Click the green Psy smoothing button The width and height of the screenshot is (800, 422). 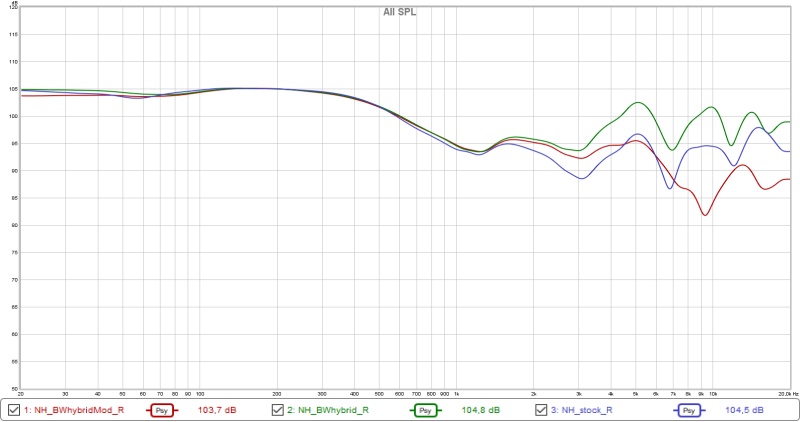425,410
